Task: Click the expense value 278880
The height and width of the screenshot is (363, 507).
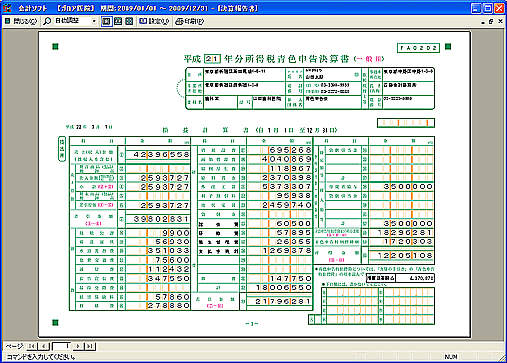Action: (x=169, y=305)
